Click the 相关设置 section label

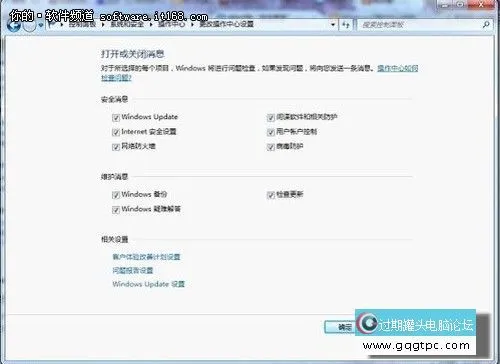point(114,239)
